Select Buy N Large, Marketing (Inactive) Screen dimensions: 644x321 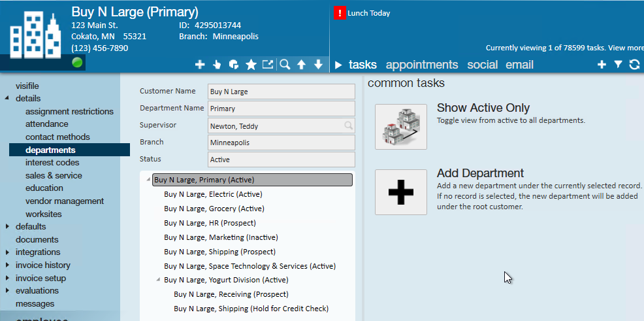pyautogui.click(x=221, y=237)
